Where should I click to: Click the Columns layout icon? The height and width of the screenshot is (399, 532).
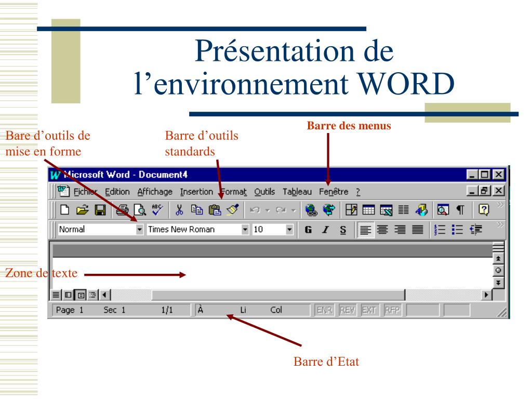pos(403,210)
